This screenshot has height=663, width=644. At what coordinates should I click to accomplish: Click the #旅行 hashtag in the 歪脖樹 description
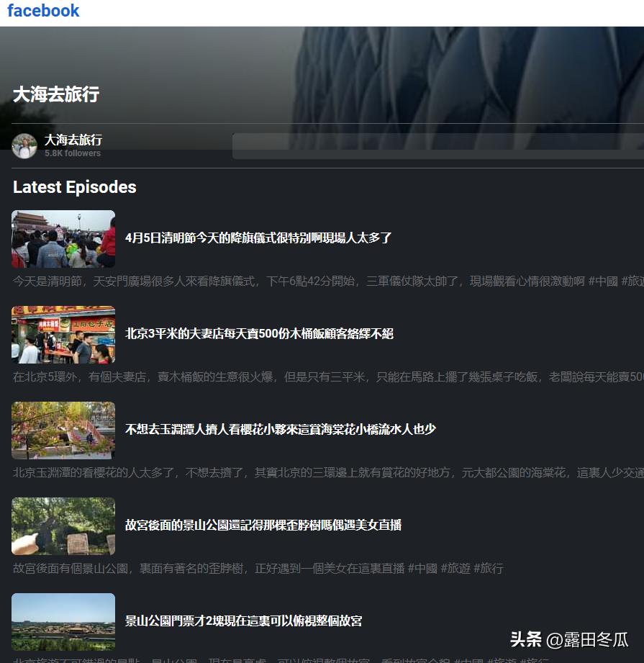(489, 568)
